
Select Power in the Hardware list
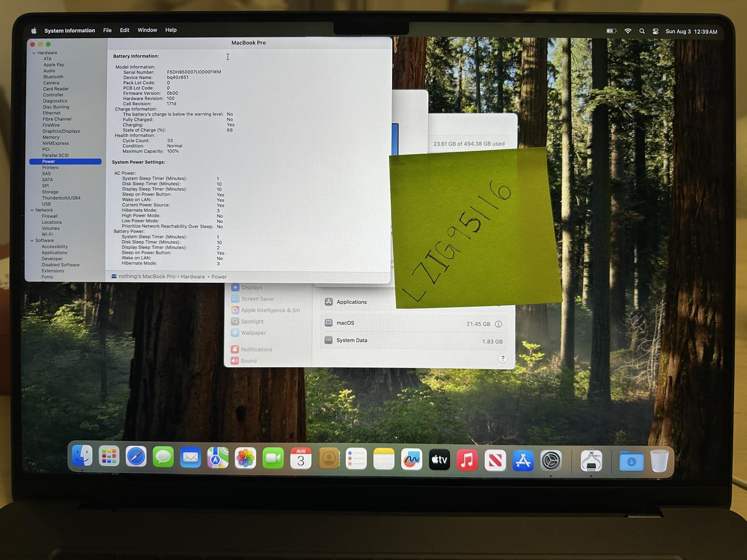[65, 162]
